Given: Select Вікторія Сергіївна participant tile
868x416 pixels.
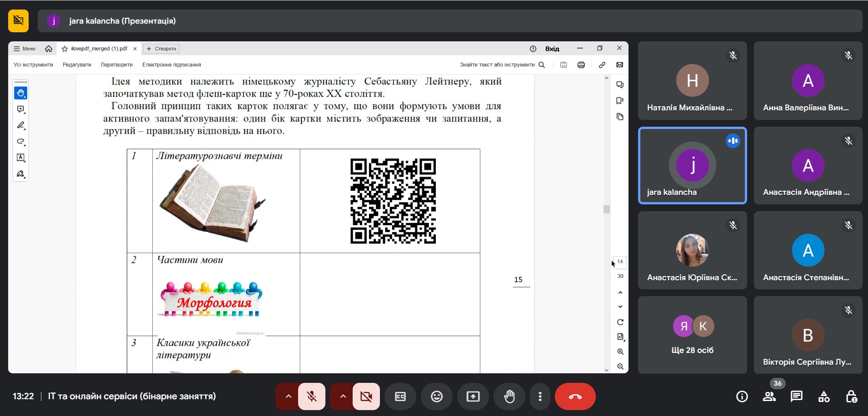Looking at the screenshot, I should click(808, 335).
